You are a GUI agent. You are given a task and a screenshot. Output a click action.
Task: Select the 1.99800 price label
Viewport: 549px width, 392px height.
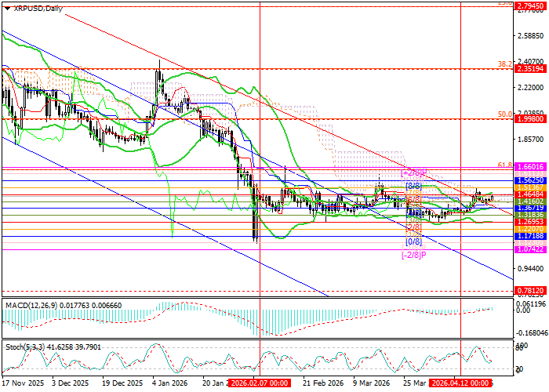pos(531,120)
